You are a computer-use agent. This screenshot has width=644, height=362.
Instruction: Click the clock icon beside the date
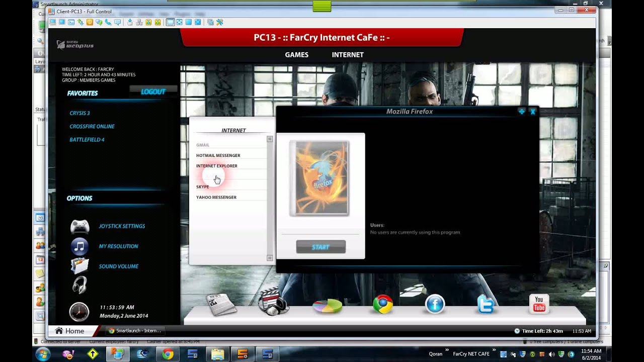pyautogui.click(x=79, y=312)
